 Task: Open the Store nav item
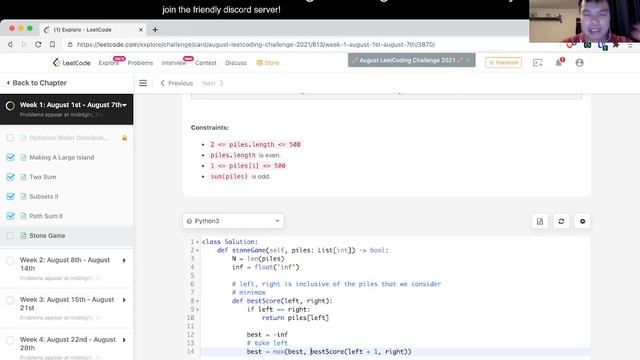[x=268, y=63]
